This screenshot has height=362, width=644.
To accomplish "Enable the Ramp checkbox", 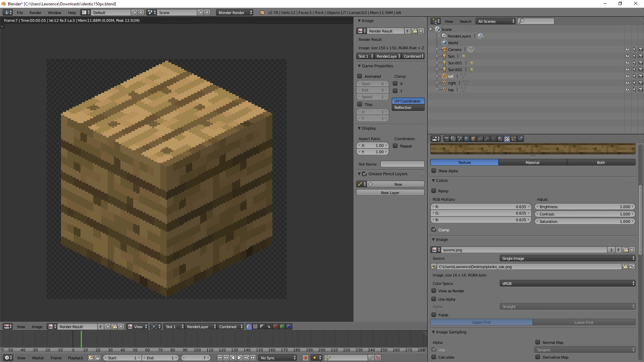I will pyautogui.click(x=434, y=191).
